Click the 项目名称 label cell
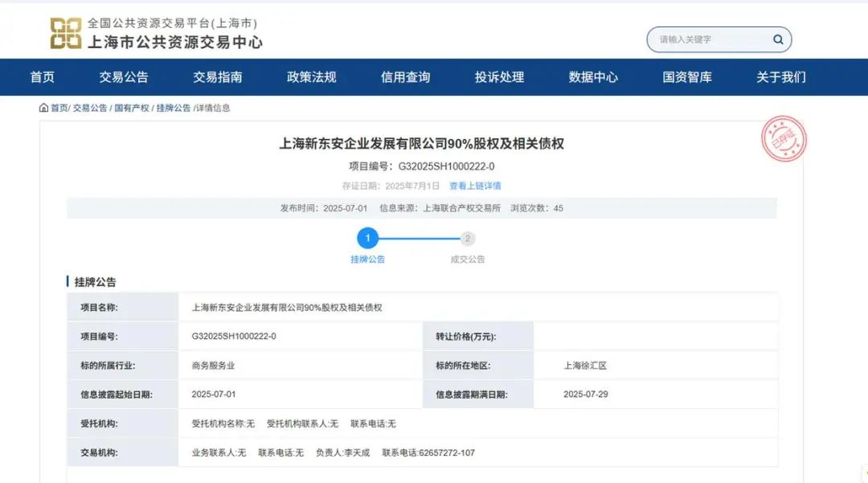This screenshot has height=483, width=868. coord(123,308)
